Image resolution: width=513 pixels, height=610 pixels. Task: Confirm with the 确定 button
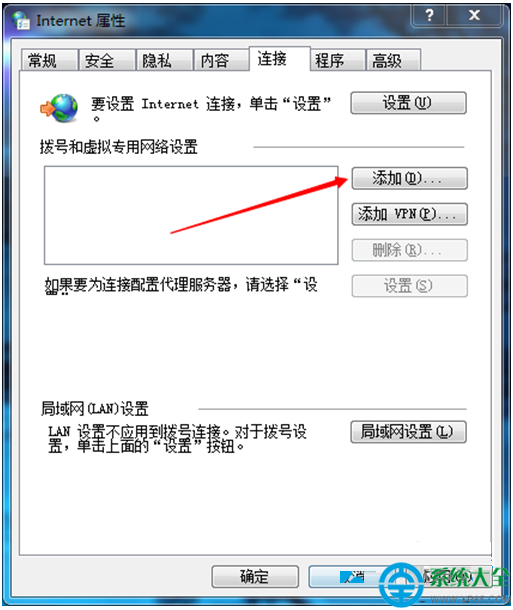(x=255, y=577)
